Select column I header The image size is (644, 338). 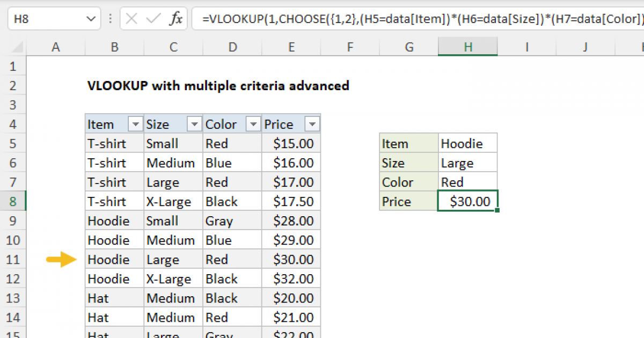tap(527, 47)
